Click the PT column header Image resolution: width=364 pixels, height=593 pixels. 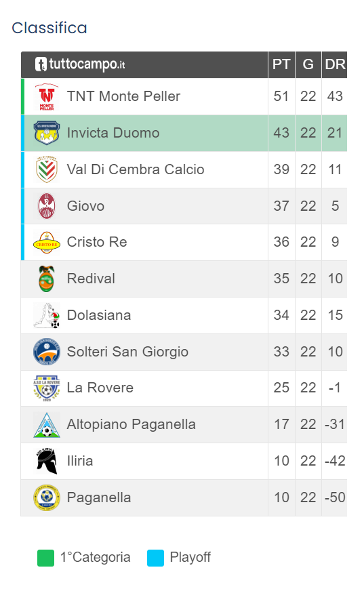coord(281,64)
